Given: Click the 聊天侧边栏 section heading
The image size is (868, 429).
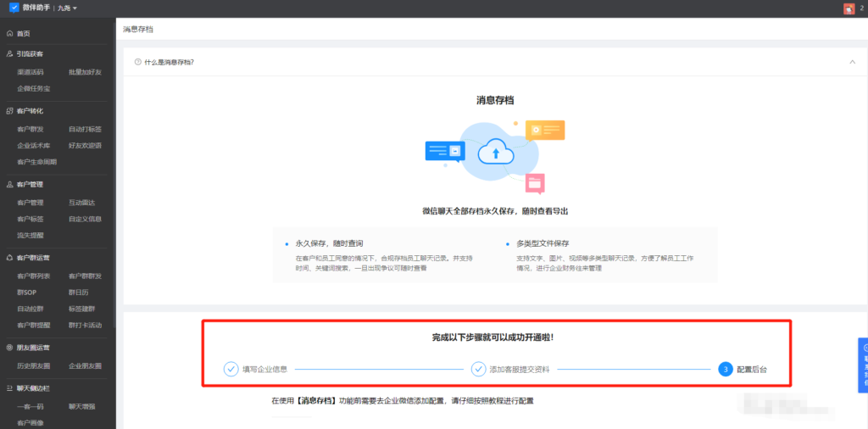Looking at the screenshot, I should (33, 388).
